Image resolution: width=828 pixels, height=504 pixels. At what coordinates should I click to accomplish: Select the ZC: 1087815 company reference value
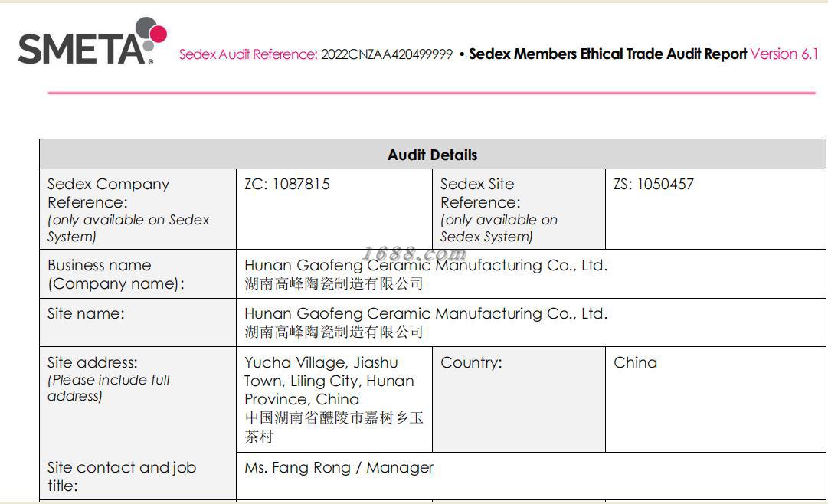286,184
